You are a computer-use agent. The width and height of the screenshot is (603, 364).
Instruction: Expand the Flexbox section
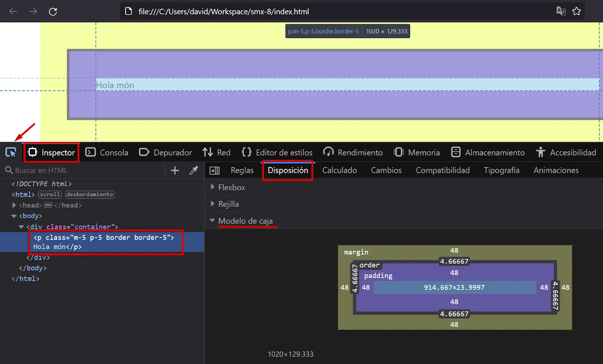[x=213, y=187]
